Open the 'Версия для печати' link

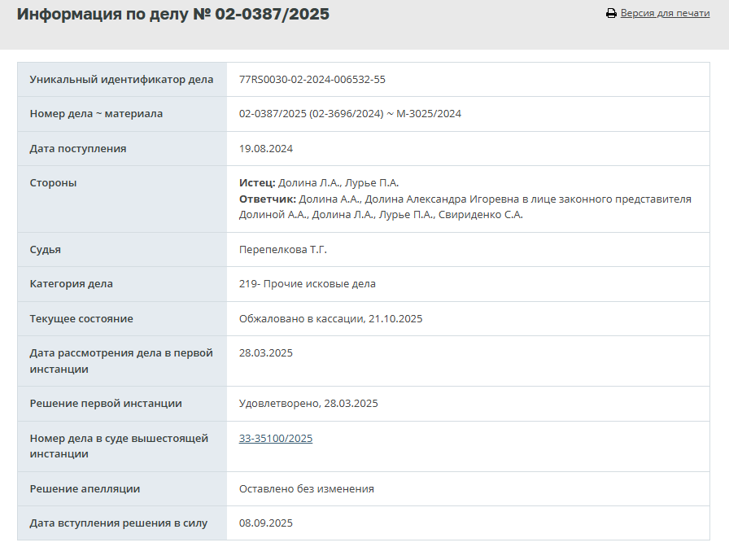[x=665, y=14]
